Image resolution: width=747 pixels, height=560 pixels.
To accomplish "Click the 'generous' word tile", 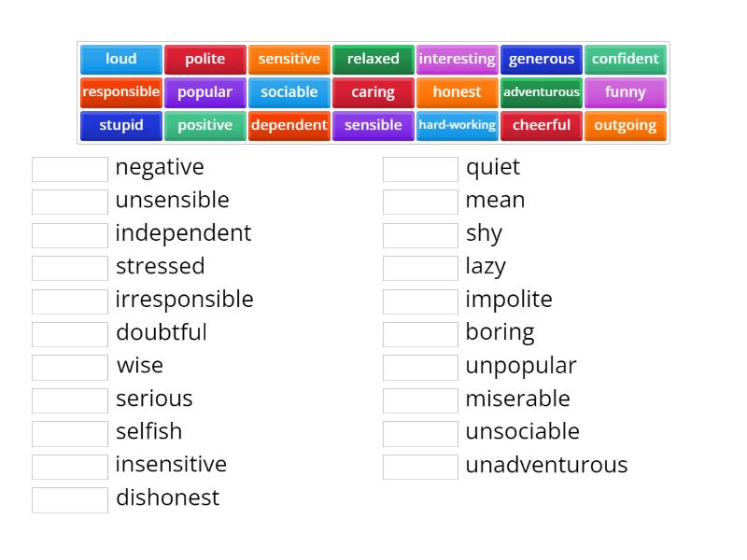I will pos(541,59).
